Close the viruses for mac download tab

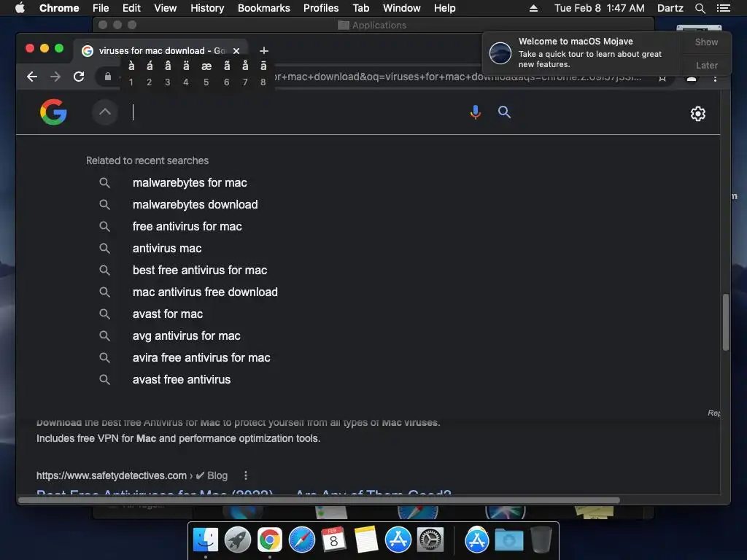click(236, 50)
